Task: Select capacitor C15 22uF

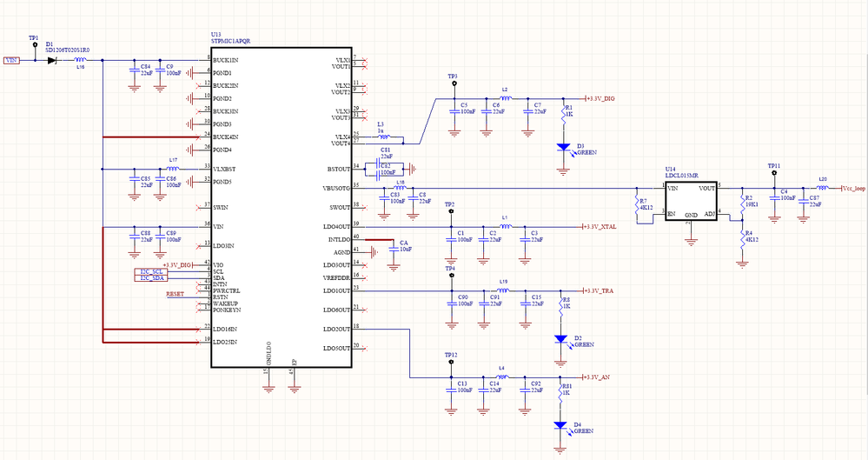Action: 524,303
